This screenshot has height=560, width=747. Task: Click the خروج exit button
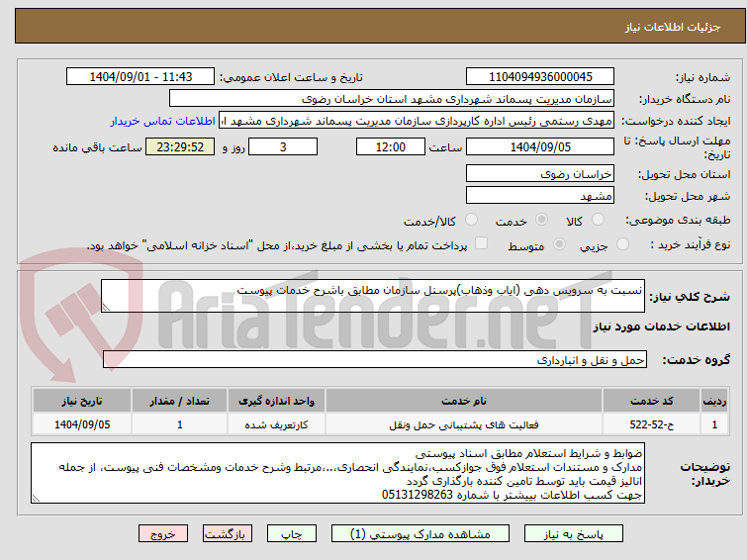coord(163,534)
